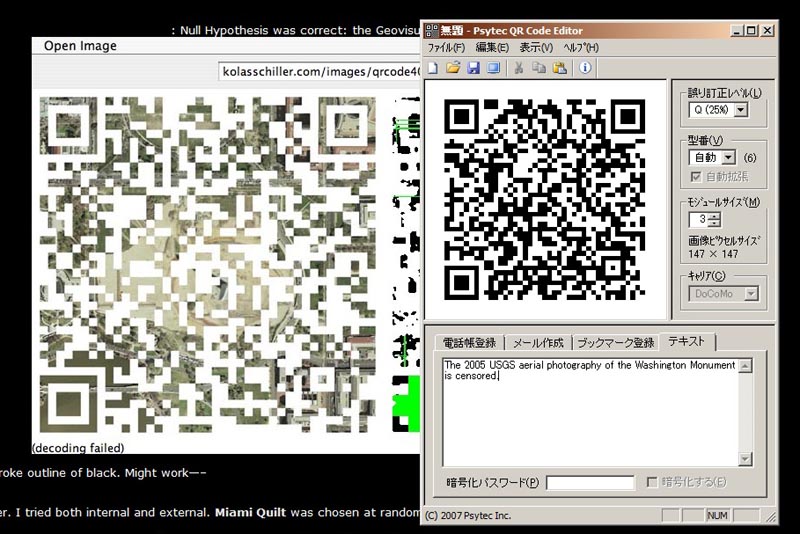Screen dimensions: 800x534
Task: Switch to the ブックマーク登録 tab
Action: [x=615, y=343]
